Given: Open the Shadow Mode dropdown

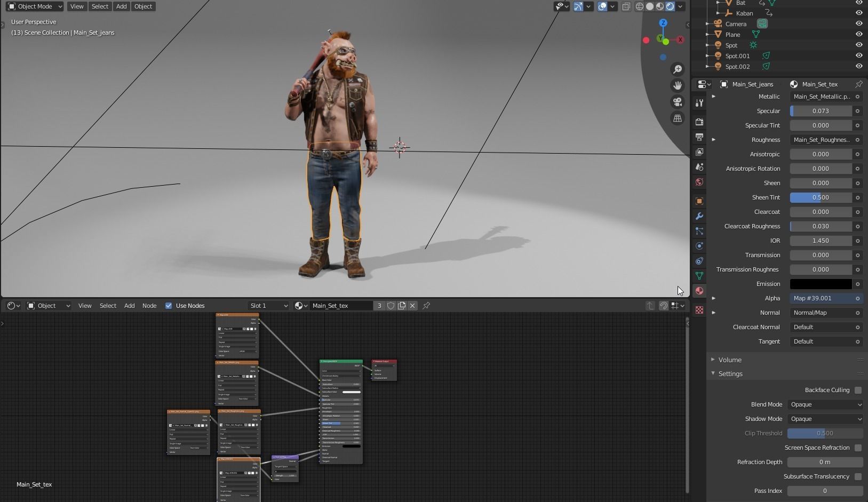Looking at the screenshot, I should click(825, 419).
